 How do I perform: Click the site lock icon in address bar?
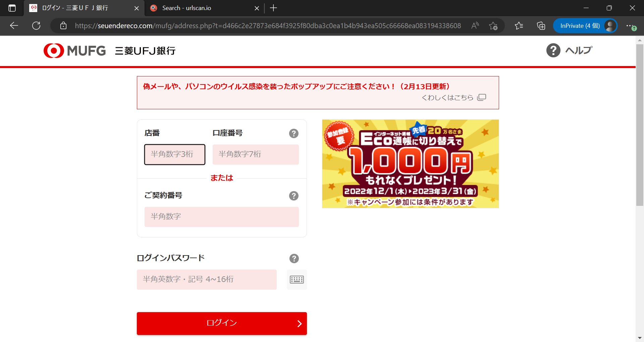pyautogui.click(x=63, y=26)
